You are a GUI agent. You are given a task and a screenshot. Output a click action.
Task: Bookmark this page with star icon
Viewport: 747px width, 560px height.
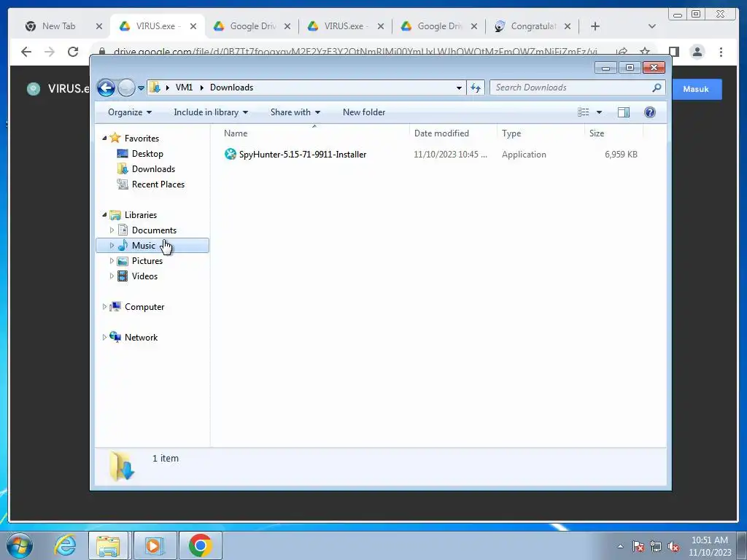coord(645,52)
